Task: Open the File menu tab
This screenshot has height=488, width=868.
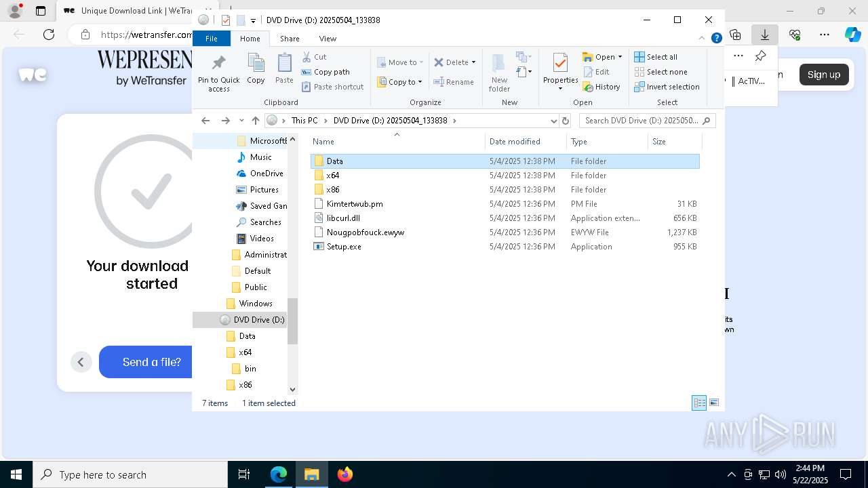Action: click(x=212, y=39)
